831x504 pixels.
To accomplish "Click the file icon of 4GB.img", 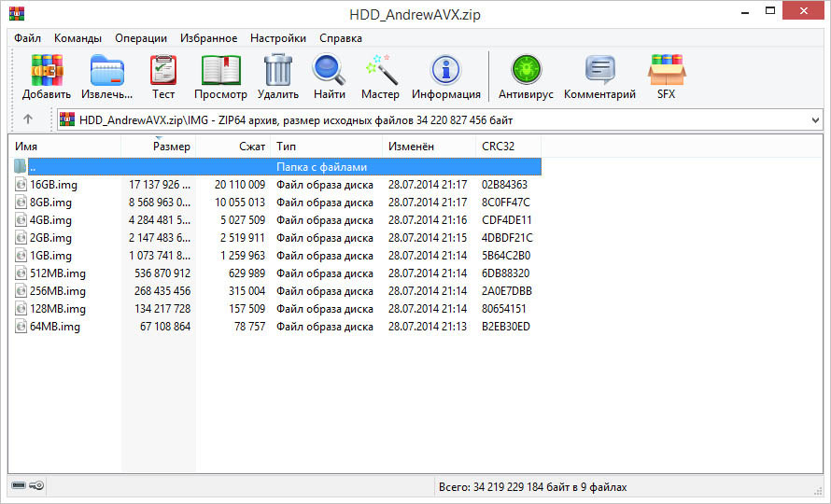I will [x=21, y=220].
